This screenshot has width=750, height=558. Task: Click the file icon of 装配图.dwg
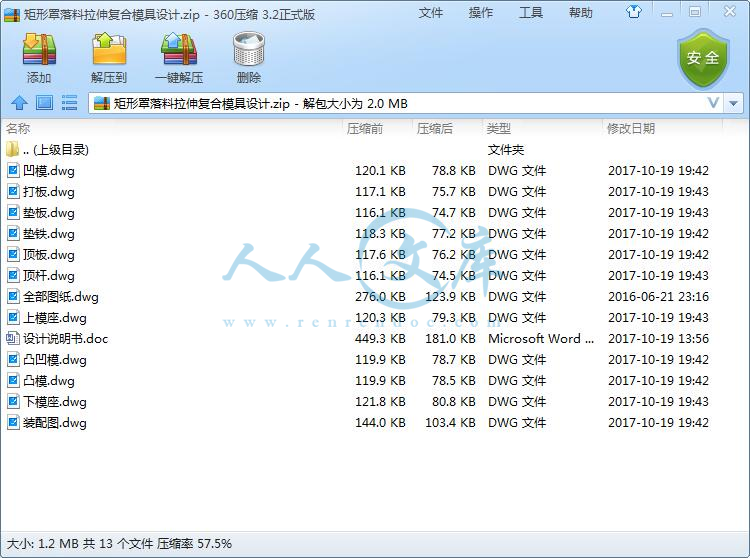13,423
